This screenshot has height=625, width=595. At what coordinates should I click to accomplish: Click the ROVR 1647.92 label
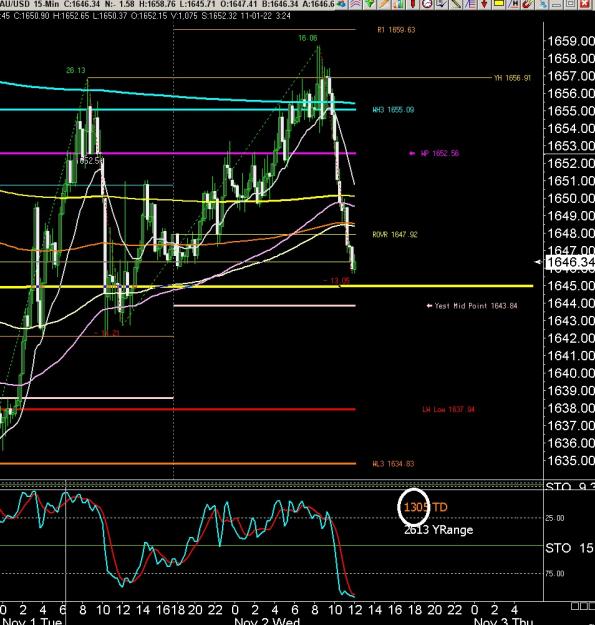point(395,234)
